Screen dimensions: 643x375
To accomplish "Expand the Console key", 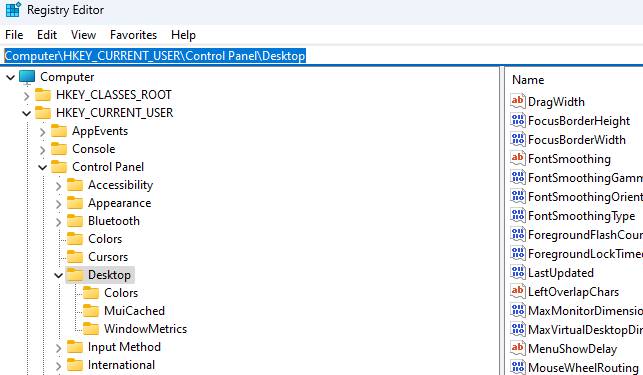I will (x=42, y=150).
